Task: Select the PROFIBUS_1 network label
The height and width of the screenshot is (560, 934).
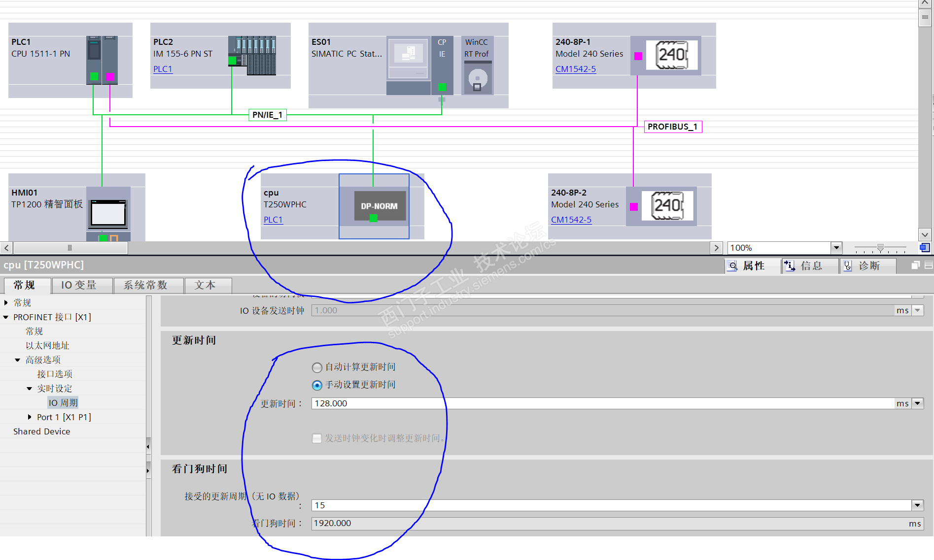Action: (x=673, y=127)
